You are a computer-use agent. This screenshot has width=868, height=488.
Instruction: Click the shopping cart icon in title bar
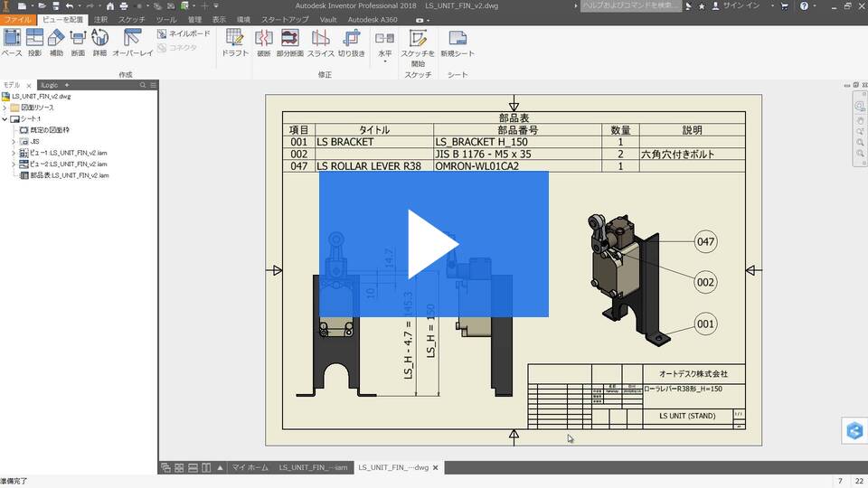click(785, 6)
